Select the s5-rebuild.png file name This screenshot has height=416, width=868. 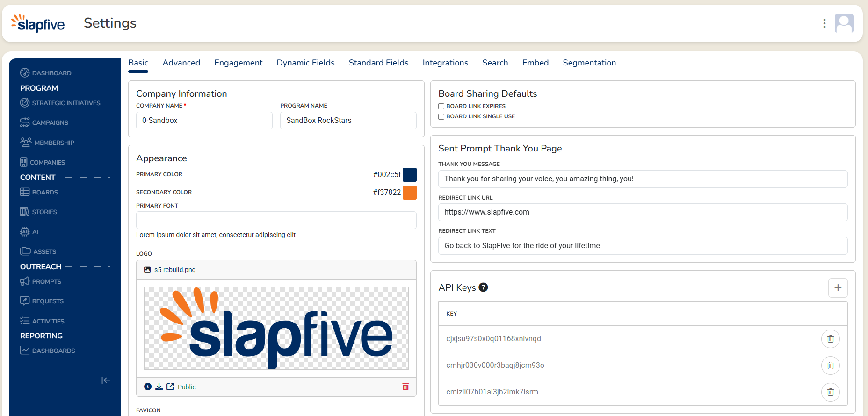click(x=175, y=270)
